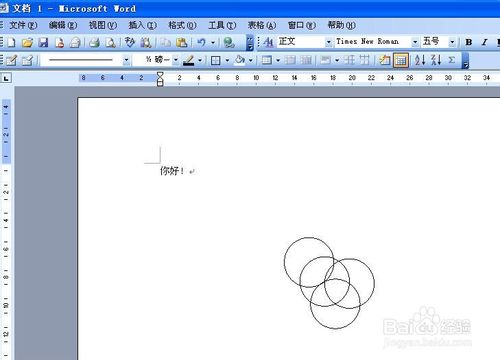The width and height of the screenshot is (500, 360).
Task: Select the Draw Table pencil tool
Action: tap(11, 60)
